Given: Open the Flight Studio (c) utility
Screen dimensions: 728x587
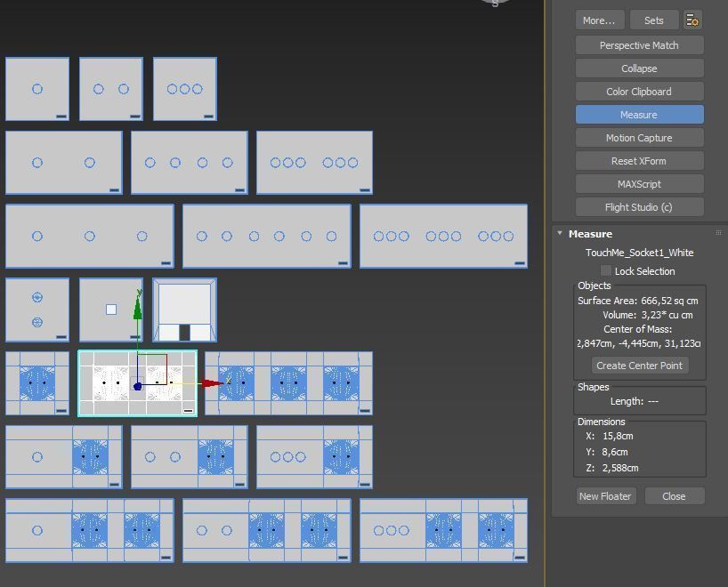Looking at the screenshot, I should (x=639, y=207).
